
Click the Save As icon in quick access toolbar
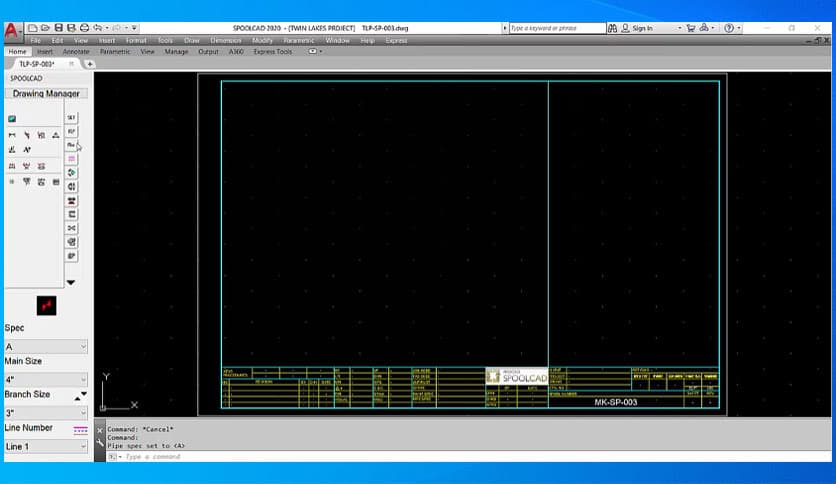(71, 28)
